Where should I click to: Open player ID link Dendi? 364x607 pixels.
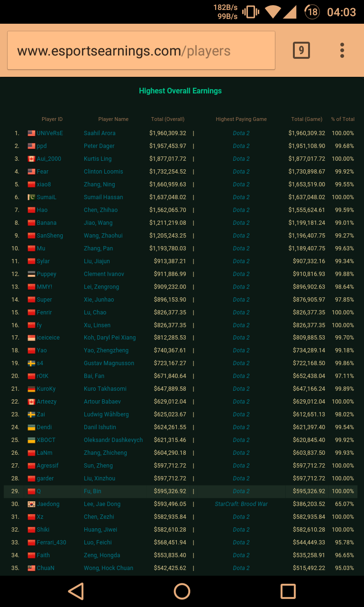(x=44, y=427)
